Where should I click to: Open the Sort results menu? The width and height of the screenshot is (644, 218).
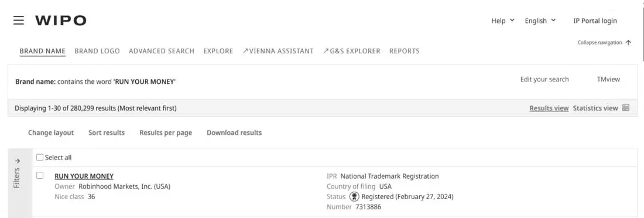[x=107, y=132]
